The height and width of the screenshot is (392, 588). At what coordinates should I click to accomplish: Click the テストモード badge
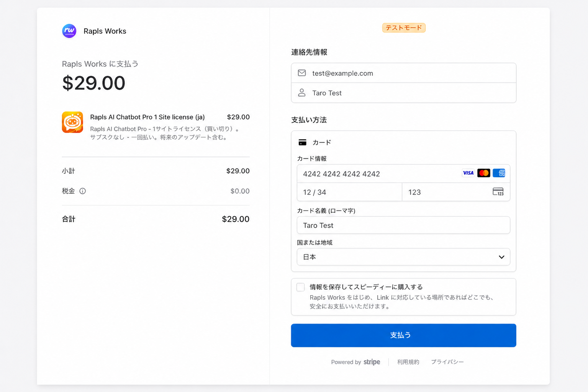tap(404, 28)
